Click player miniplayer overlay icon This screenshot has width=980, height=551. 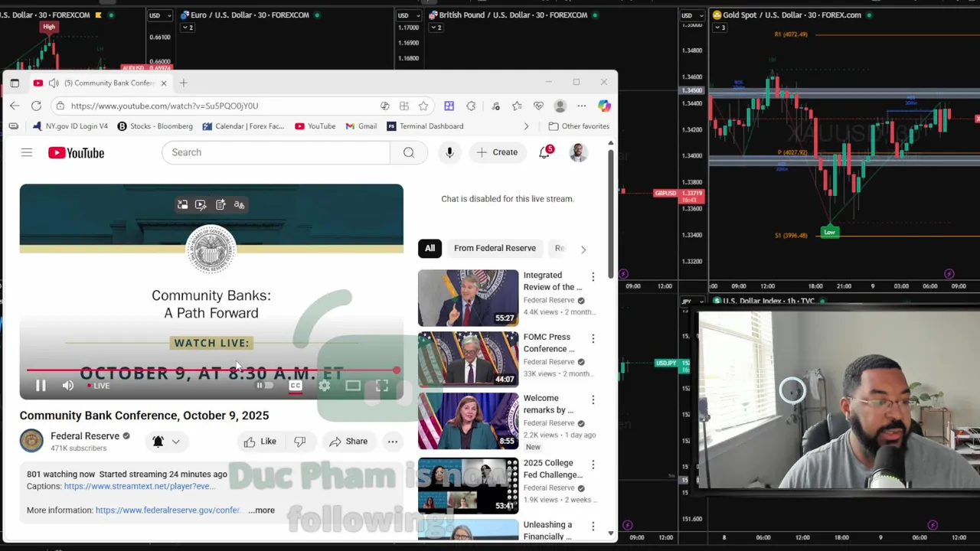tap(182, 204)
